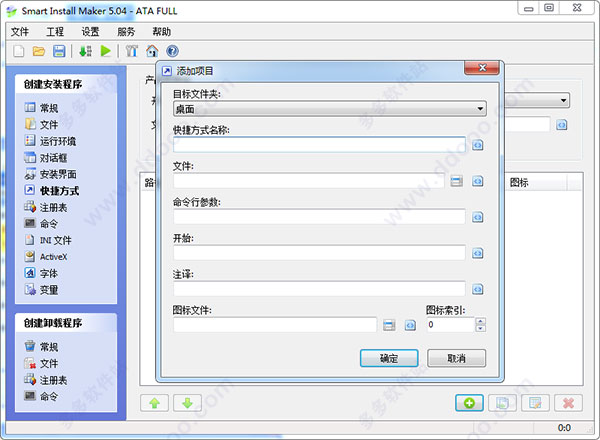Open the 运行环境 sidebar section
This screenshot has width=600, height=440.
tap(50, 141)
